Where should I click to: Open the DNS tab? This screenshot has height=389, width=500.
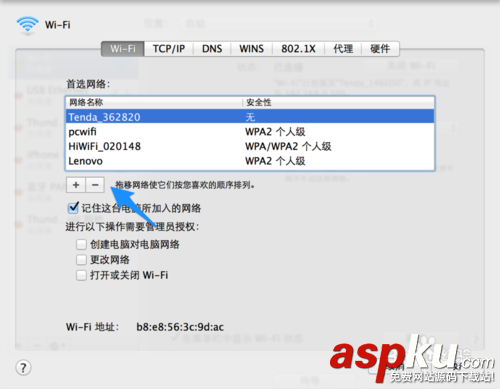(212, 49)
